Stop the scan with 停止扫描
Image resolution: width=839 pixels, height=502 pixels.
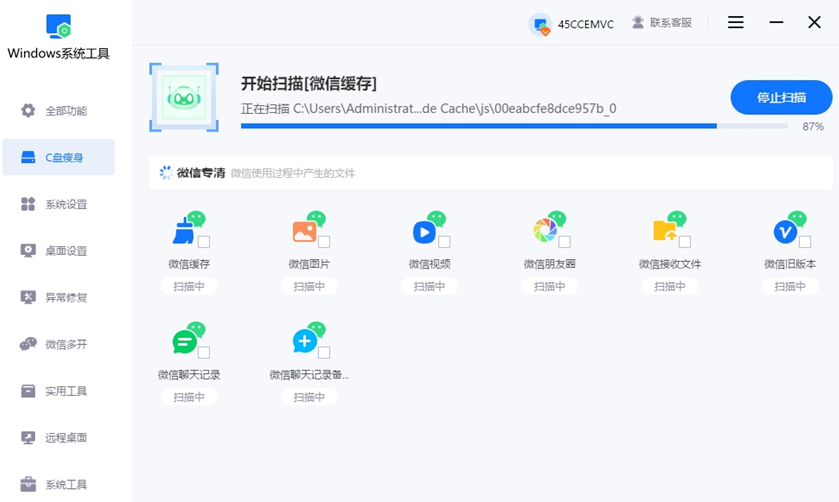tap(781, 97)
